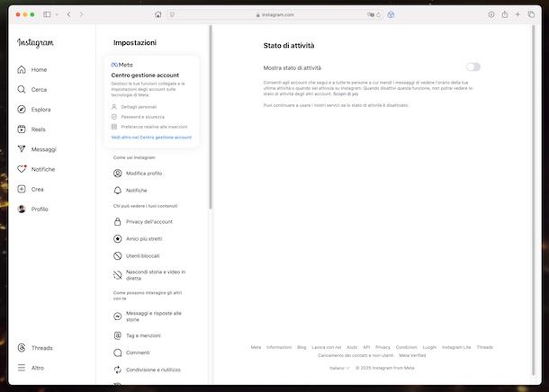Go to Esplora compass icon
Screen dimensions: 549x392
pos(22,110)
